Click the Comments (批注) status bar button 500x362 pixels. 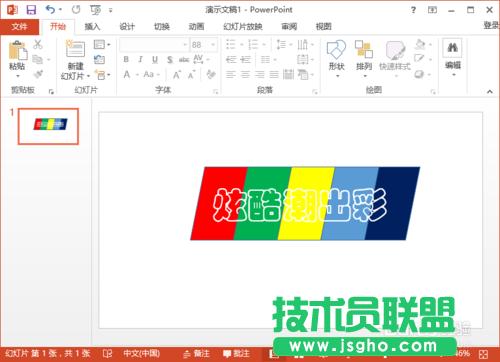(237, 354)
